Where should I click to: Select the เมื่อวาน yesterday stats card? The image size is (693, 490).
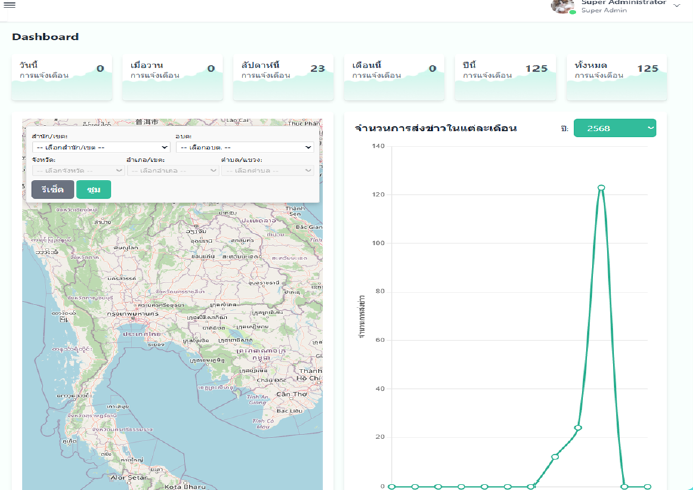[172, 77]
